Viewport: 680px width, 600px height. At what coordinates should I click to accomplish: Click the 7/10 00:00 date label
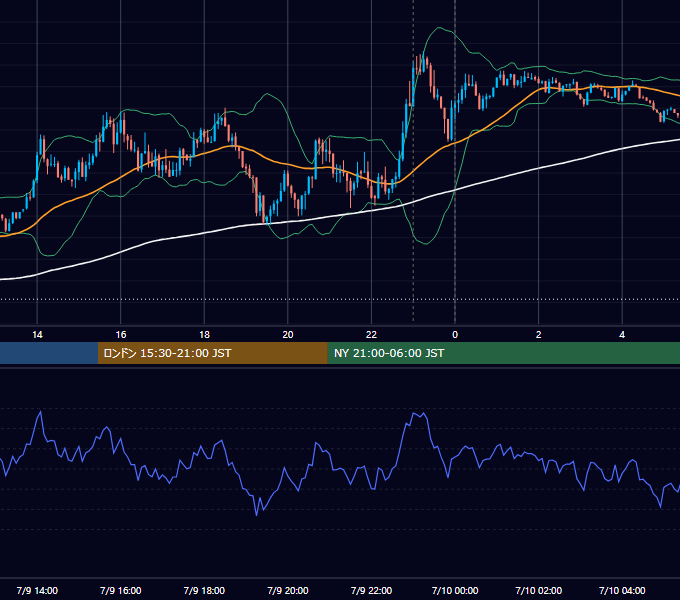pyautogui.click(x=455, y=590)
